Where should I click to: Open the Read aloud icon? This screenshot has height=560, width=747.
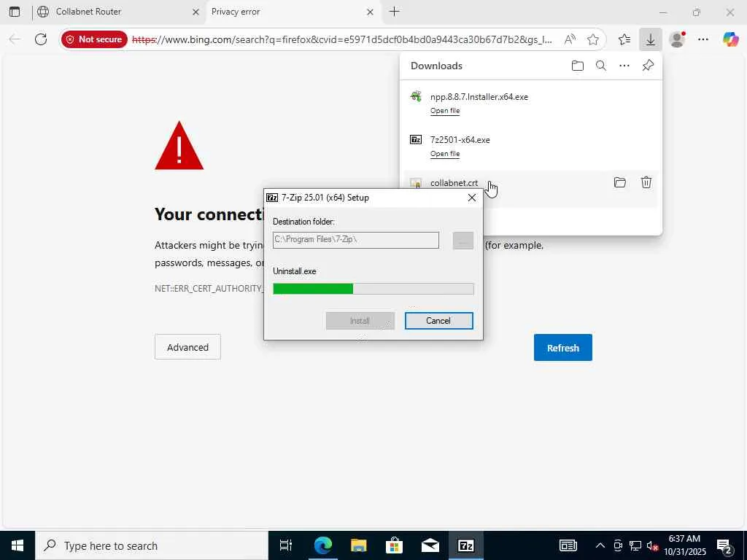pos(570,39)
